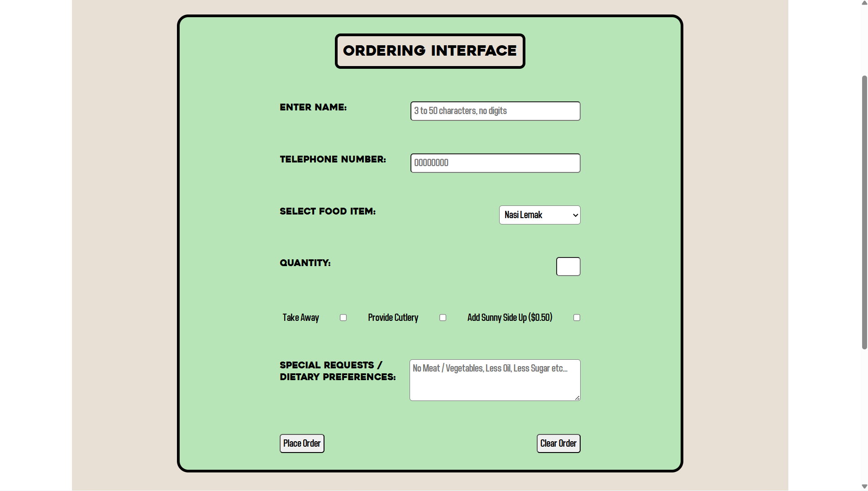Screen dimensions: 868x491
Task: Click the "Add Sunny Side Up ($0.50)" label text
Action: click(x=510, y=318)
